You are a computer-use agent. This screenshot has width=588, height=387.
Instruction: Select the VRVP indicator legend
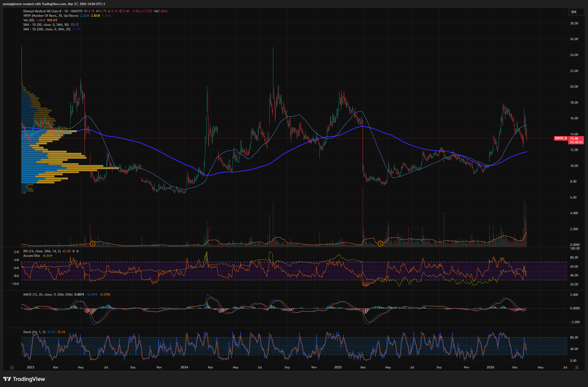click(x=50, y=16)
